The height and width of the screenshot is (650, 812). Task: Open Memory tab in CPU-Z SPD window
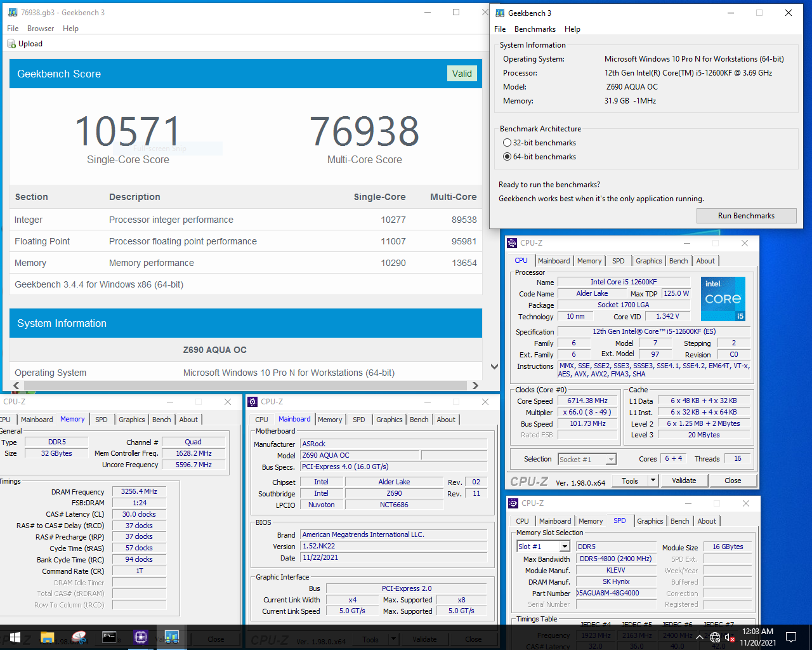click(591, 521)
